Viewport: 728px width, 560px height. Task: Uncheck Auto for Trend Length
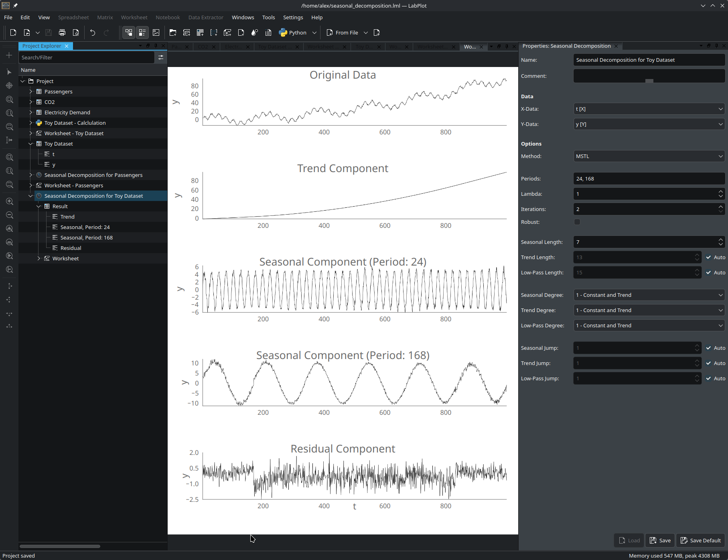point(709,258)
